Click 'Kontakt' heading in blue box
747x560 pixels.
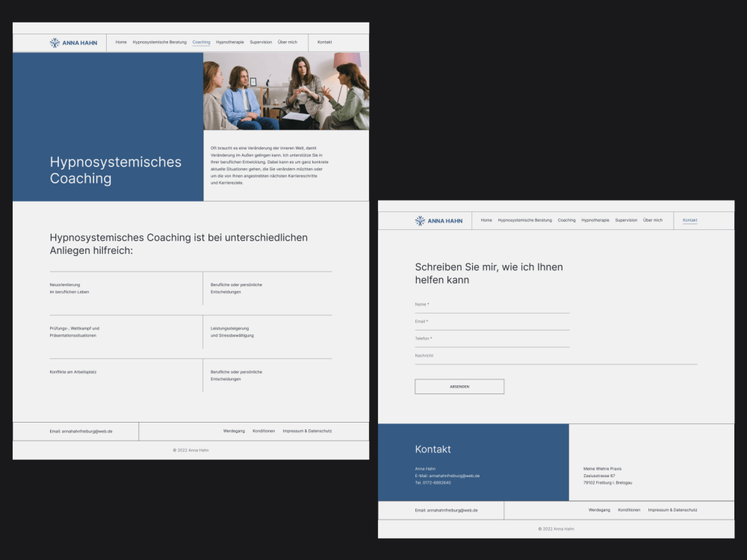[433, 449]
